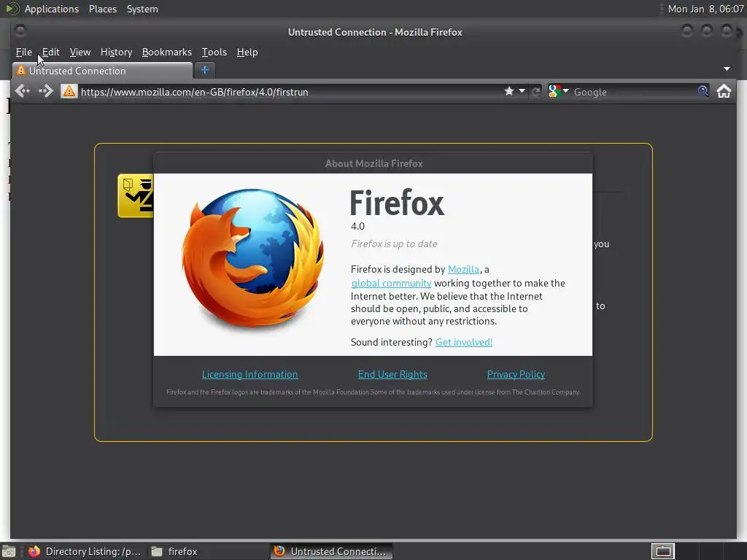747x560 pixels.
Task: Open the History menu
Action: (x=116, y=52)
